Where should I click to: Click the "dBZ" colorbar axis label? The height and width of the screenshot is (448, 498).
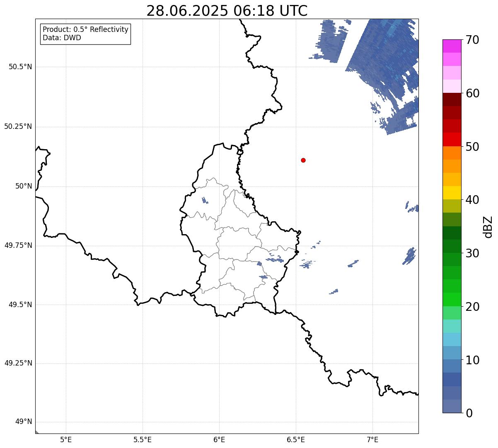click(488, 227)
